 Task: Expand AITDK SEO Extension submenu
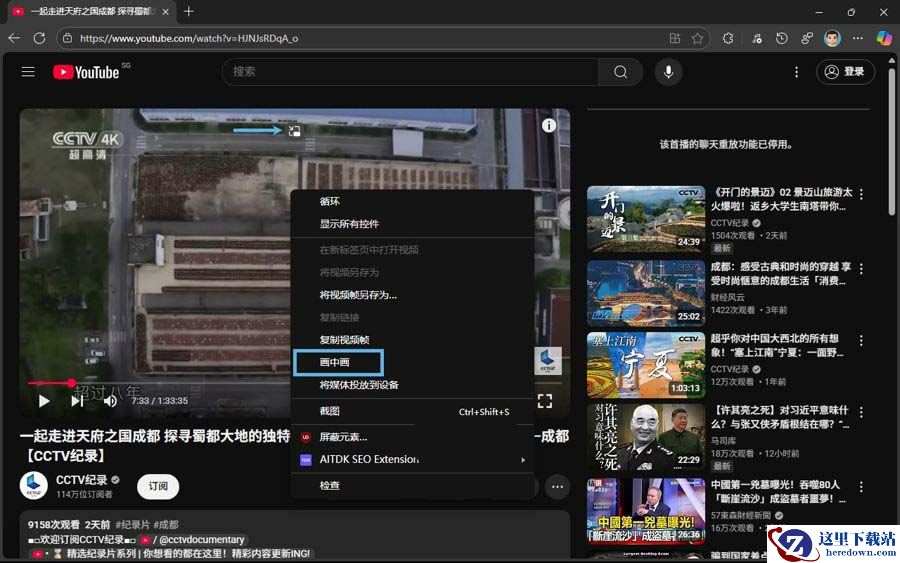(412, 459)
